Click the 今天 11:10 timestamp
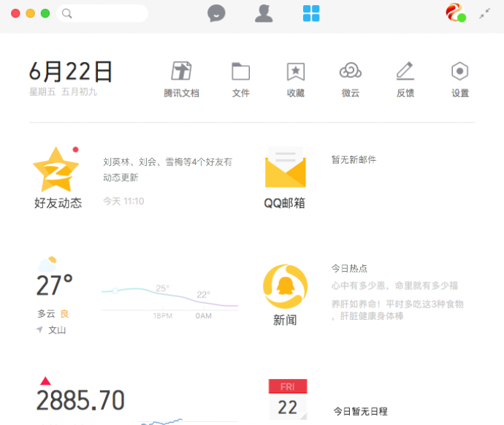The image size is (504, 425). pos(123,201)
